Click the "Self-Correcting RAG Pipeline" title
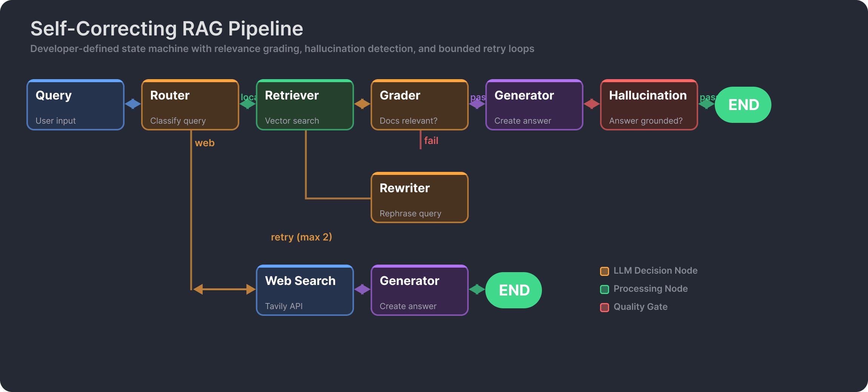The width and height of the screenshot is (868, 392). click(x=167, y=29)
